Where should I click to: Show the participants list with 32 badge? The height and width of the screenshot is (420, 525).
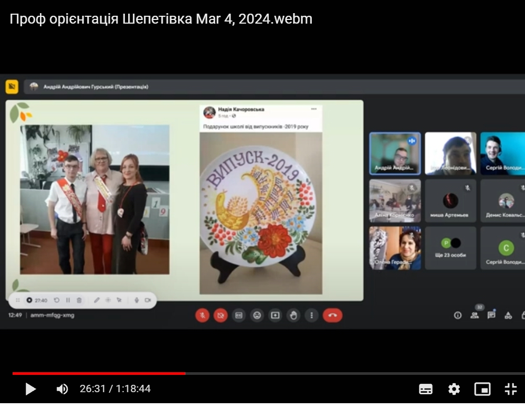coord(475,315)
